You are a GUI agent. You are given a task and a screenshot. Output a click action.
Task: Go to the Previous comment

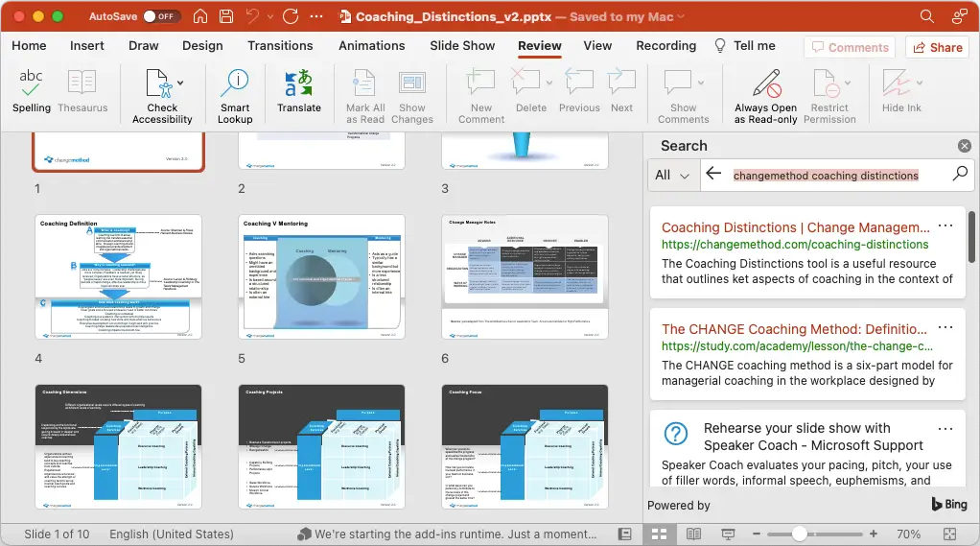tap(579, 91)
